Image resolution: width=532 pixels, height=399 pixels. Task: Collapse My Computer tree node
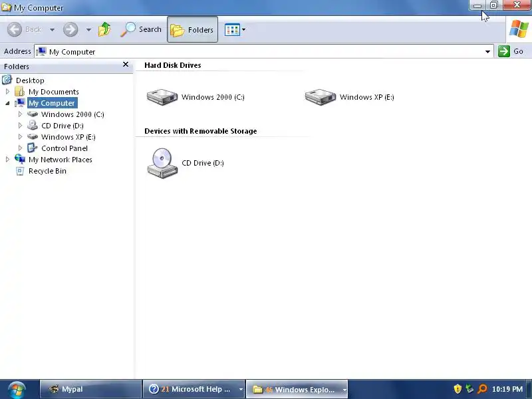click(x=7, y=103)
